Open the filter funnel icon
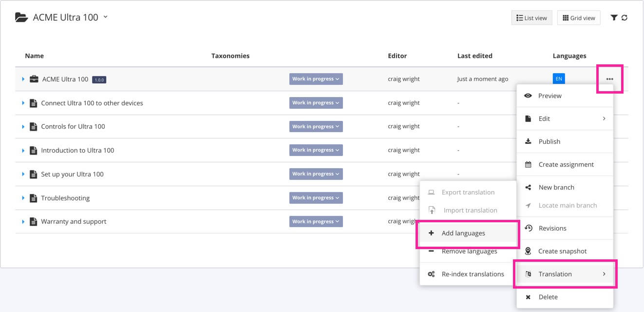 click(614, 18)
